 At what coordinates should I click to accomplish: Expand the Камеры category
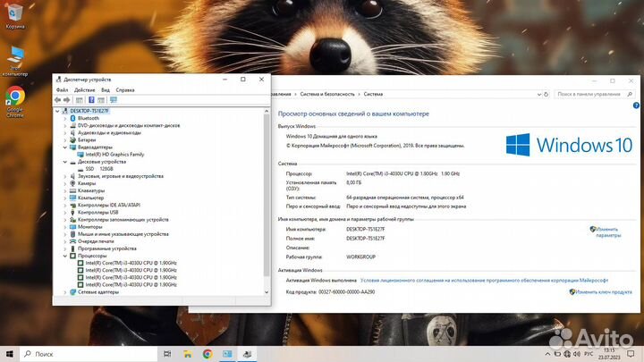(65, 183)
